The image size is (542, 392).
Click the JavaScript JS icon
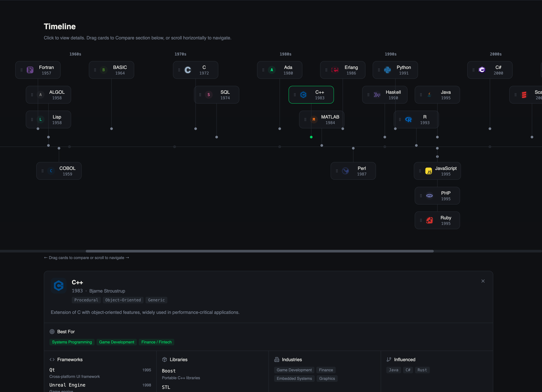(x=429, y=171)
